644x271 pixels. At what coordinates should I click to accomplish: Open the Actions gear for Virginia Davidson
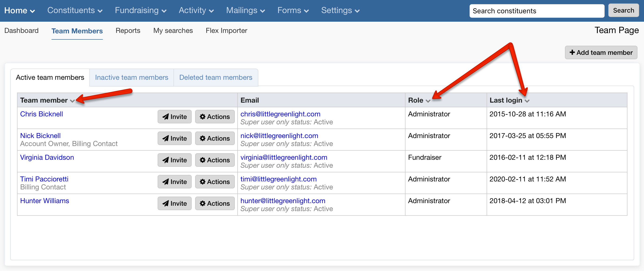click(x=203, y=160)
